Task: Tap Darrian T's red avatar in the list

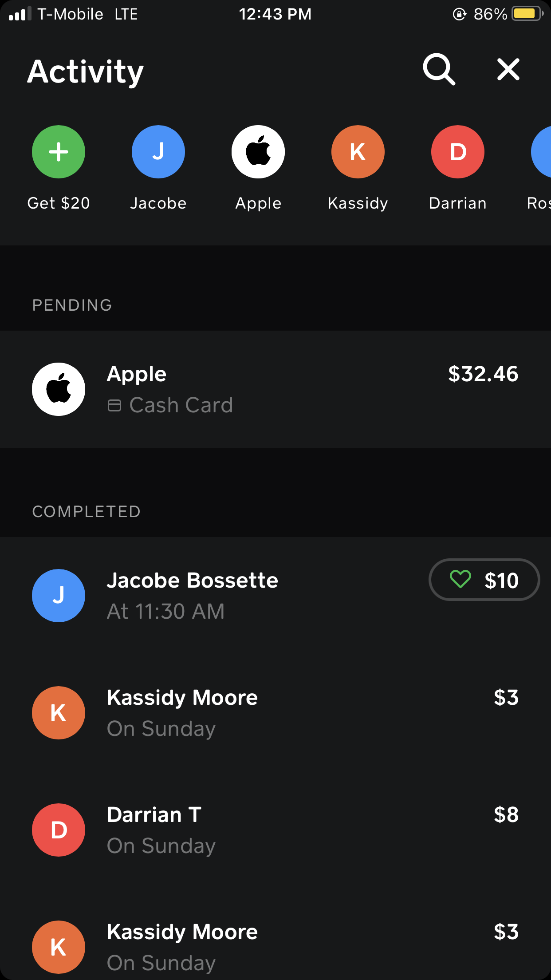Action: point(59,830)
